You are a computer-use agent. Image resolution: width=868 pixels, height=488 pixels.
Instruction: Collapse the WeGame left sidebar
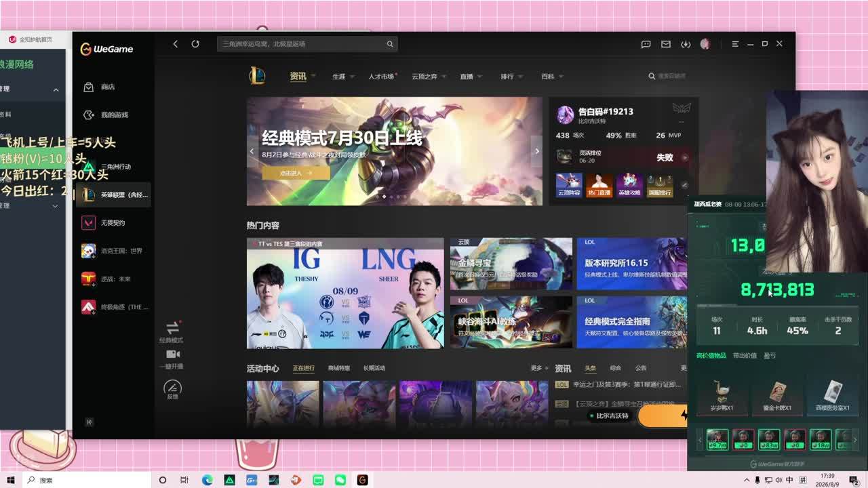[x=89, y=422]
